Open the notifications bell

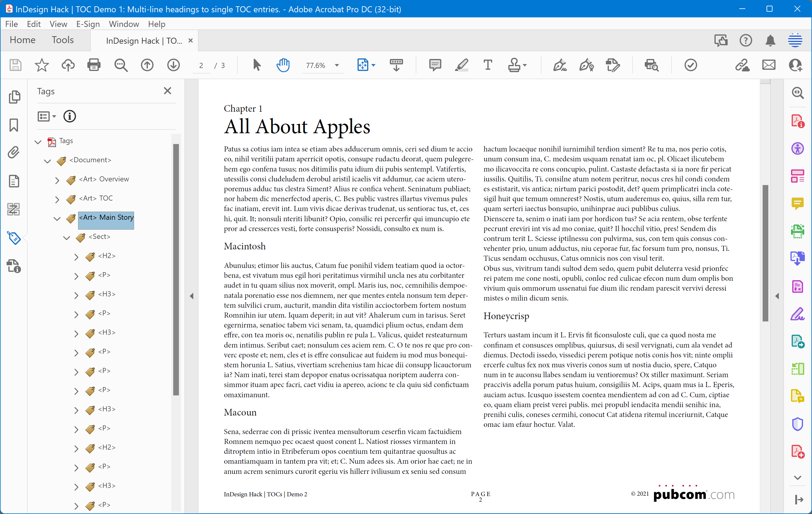[x=770, y=41]
